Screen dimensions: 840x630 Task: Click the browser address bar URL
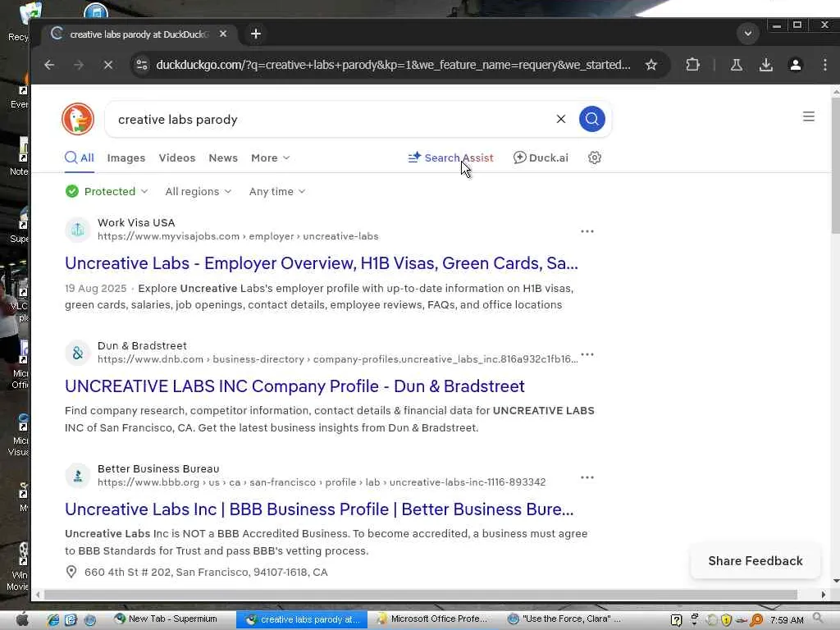coord(393,65)
